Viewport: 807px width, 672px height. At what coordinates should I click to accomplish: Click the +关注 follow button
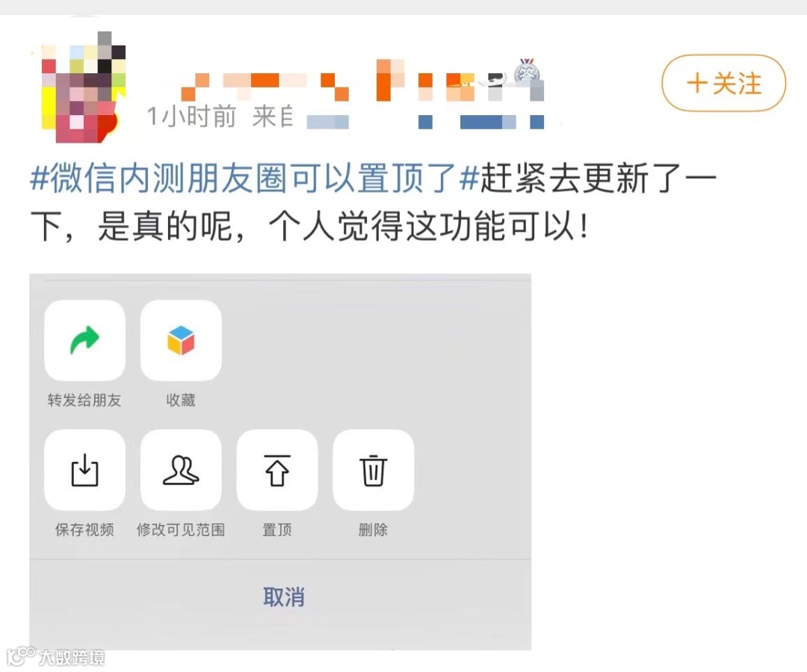(723, 83)
